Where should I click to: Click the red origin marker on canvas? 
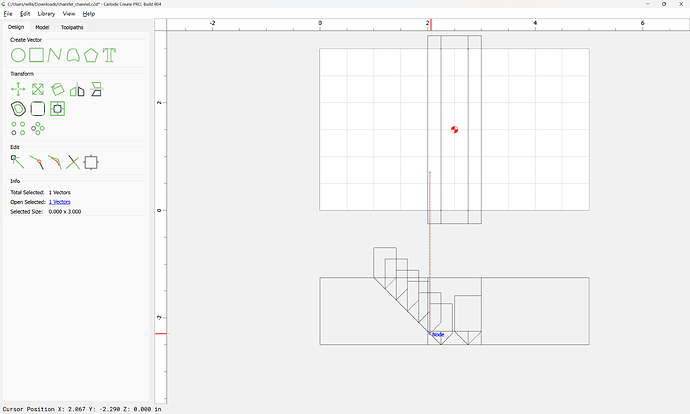click(454, 130)
